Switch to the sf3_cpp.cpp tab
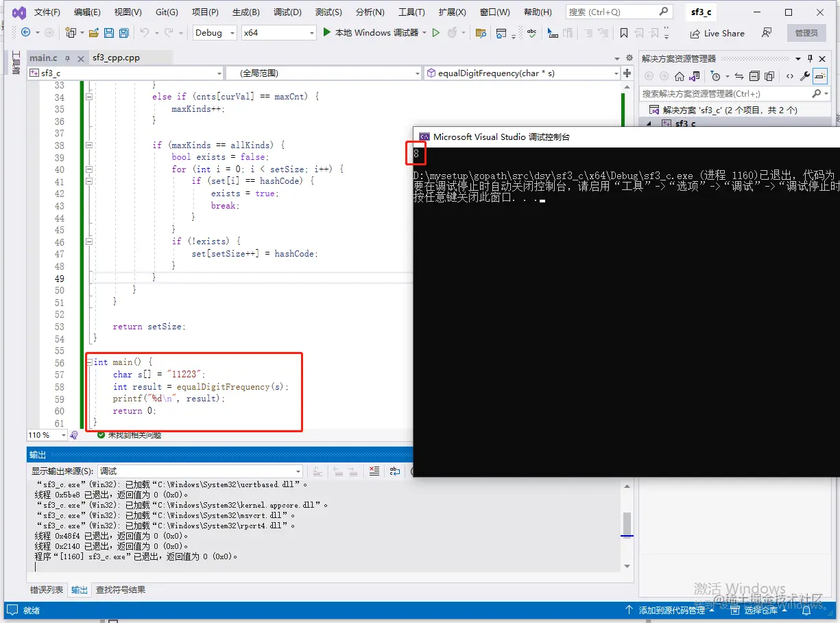The width and height of the screenshot is (840, 623). 117,58
